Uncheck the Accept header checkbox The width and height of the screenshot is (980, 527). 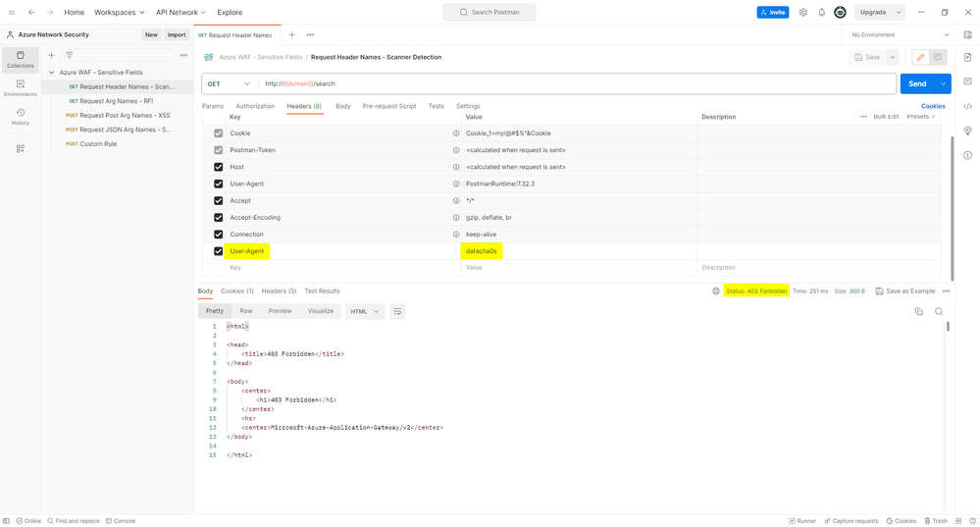[218, 200]
